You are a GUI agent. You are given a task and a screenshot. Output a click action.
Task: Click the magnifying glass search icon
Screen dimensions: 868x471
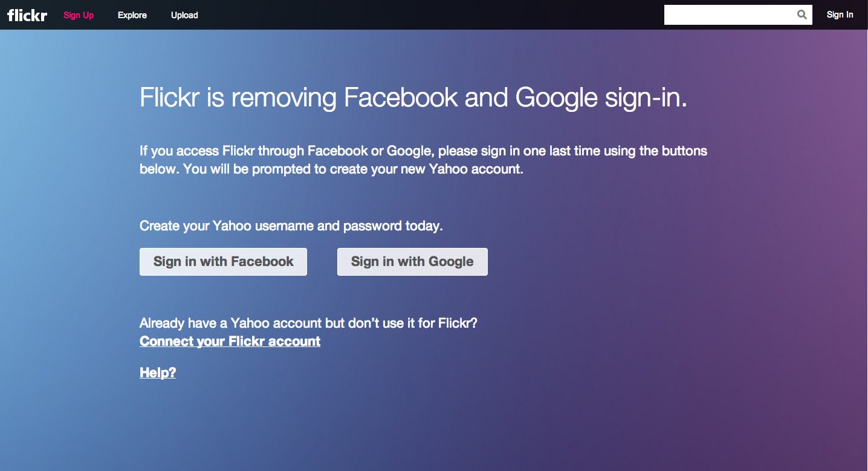coord(802,14)
